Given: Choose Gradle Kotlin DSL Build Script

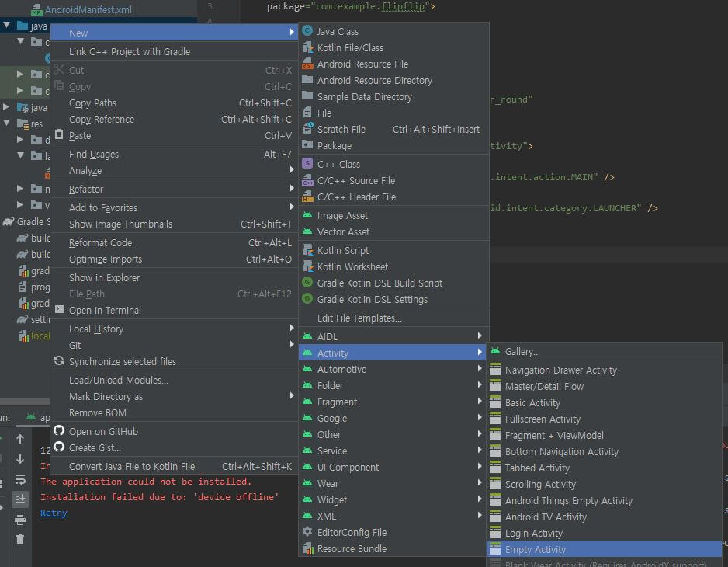Looking at the screenshot, I should point(393,283).
